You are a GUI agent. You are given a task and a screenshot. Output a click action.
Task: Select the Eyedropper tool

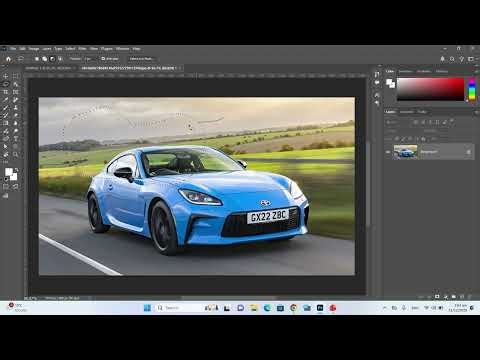click(x=6, y=100)
